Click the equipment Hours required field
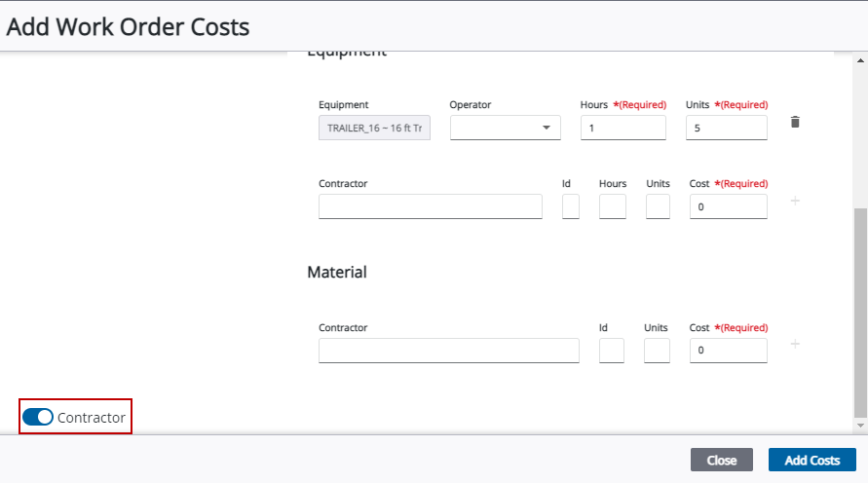868x483 pixels. [x=623, y=128]
